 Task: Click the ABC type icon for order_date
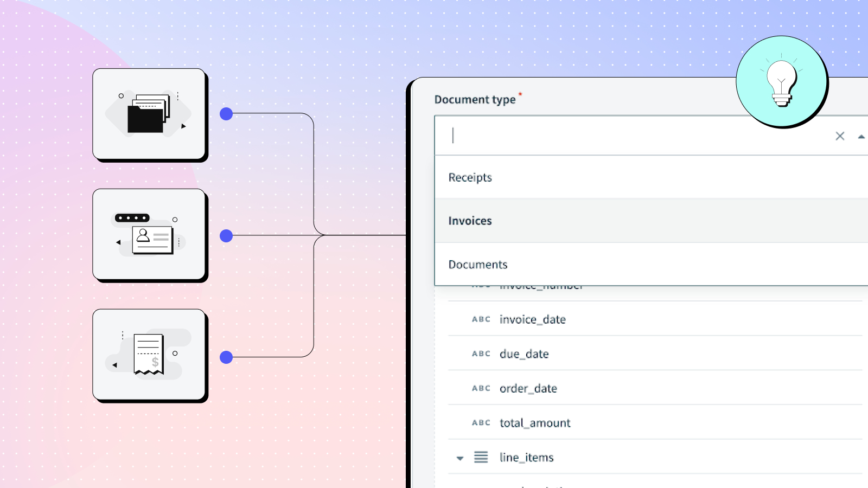click(x=481, y=388)
